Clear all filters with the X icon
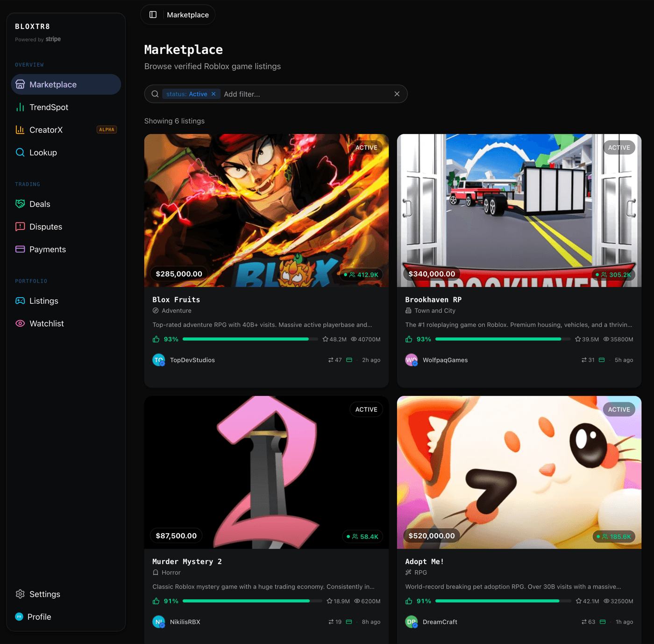Screen dimensions: 654x644 397,93
